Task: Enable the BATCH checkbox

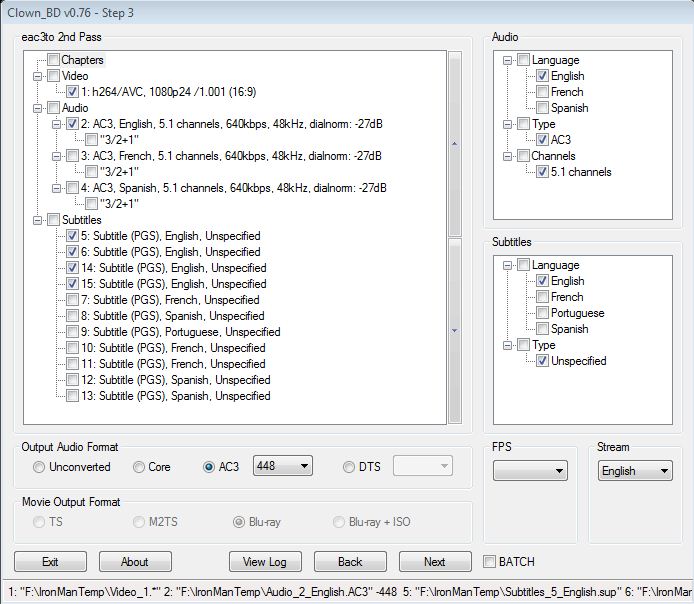Action: click(x=489, y=562)
